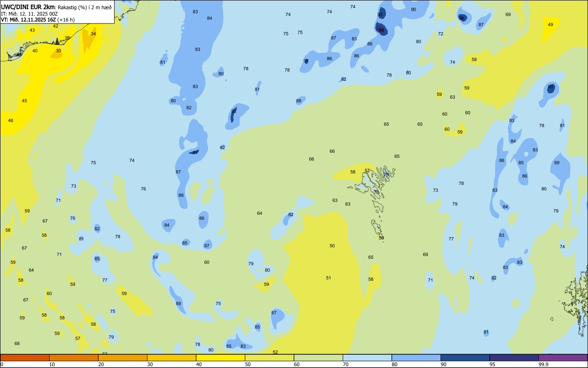Click the 'UWC/DINI EUR 2km' map title

click(x=28, y=7)
